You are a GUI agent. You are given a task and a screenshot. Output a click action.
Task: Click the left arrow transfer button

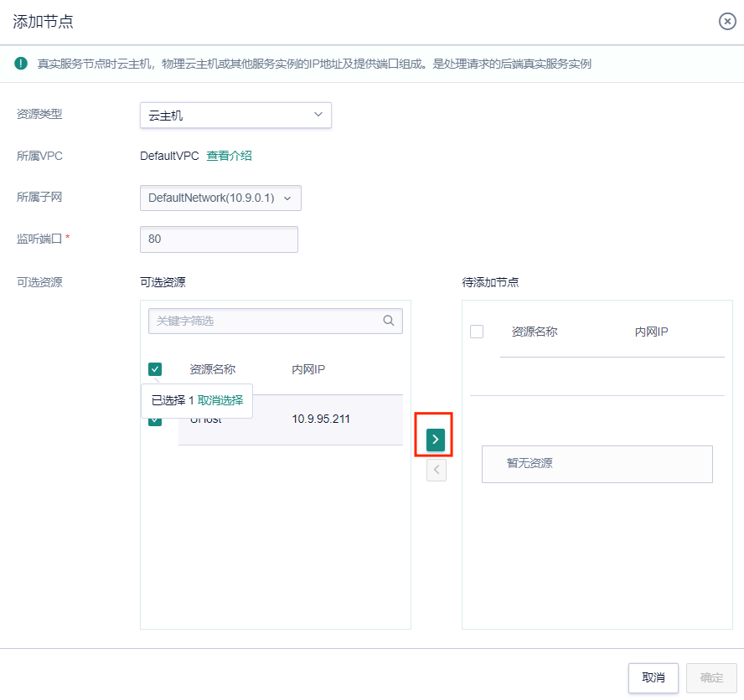436,470
